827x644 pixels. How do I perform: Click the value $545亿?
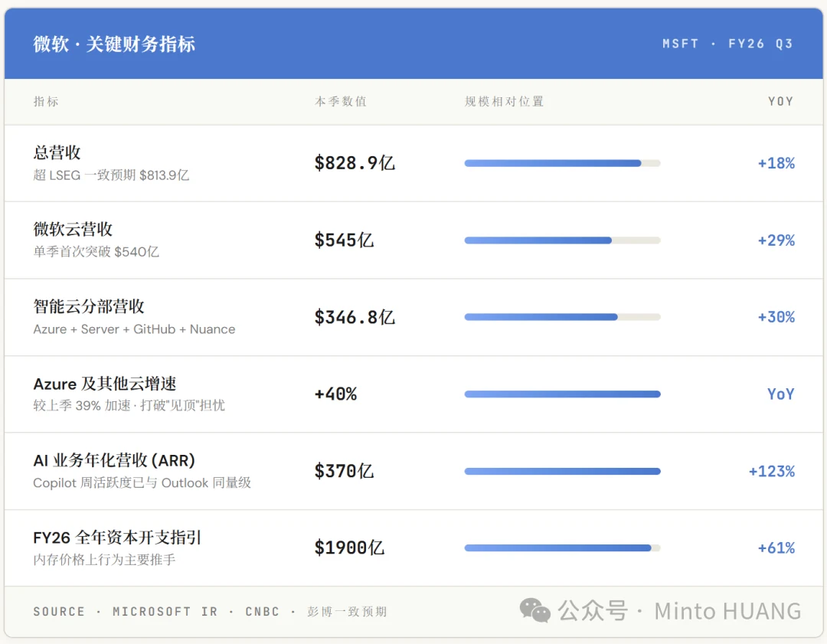(344, 240)
